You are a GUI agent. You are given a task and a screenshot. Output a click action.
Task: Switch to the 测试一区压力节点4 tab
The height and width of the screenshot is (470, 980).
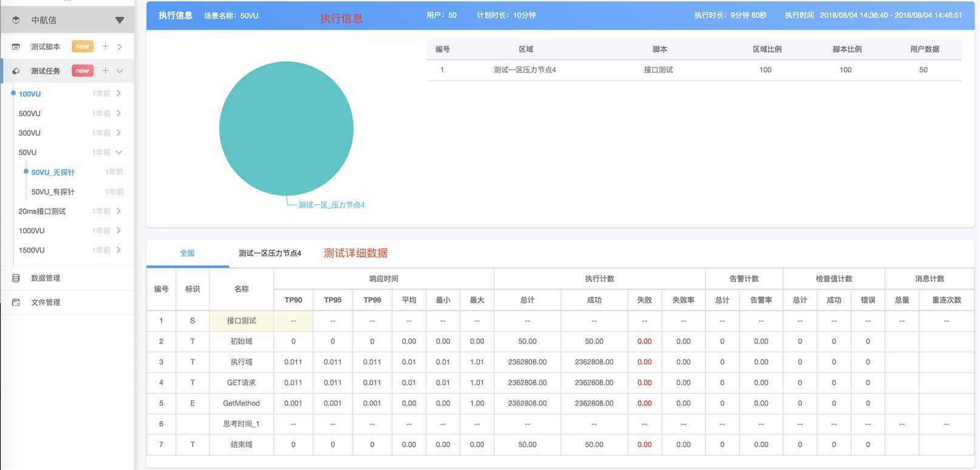[270, 253]
